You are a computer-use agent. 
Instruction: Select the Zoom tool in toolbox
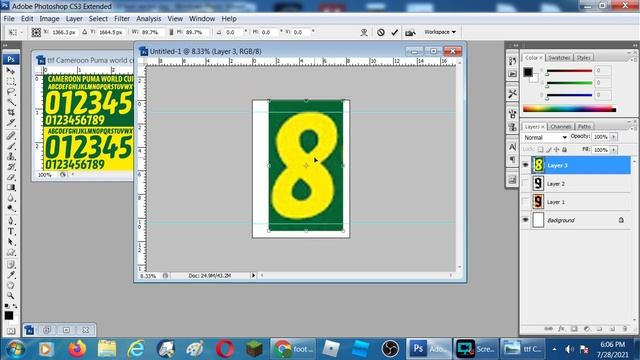pos(11,296)
